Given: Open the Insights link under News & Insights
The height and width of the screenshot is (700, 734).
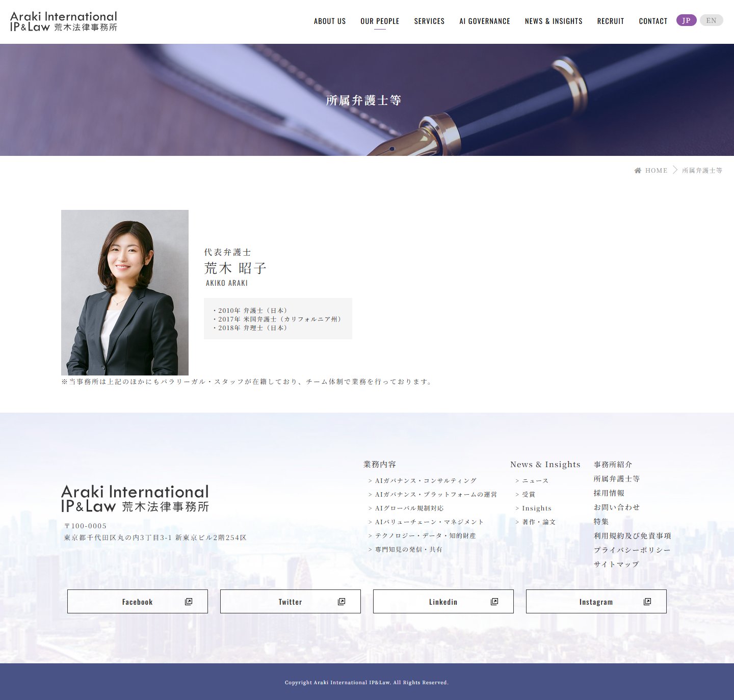Looking at the screenshot, I should 536,508.
